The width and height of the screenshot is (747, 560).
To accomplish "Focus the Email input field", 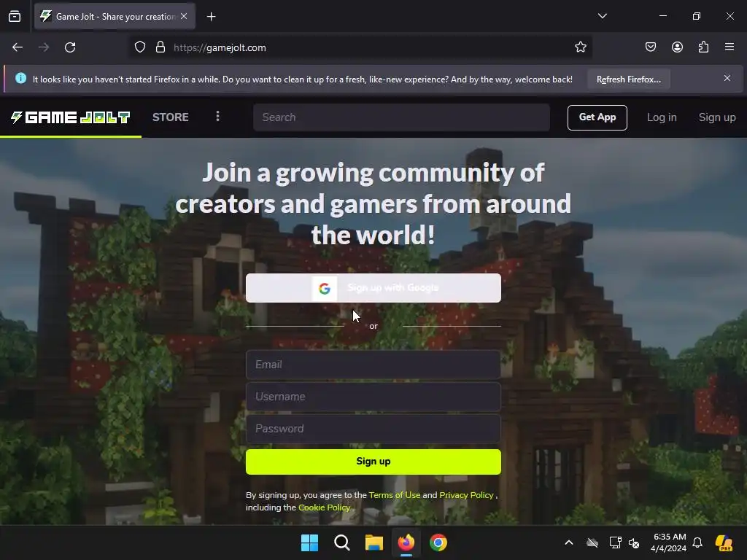I will (373, 365).
